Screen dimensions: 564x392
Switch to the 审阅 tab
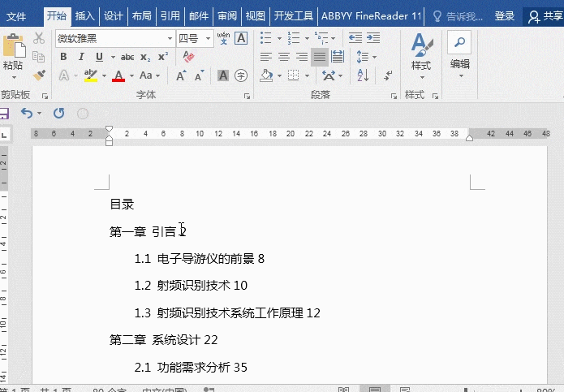coord(227,16)
